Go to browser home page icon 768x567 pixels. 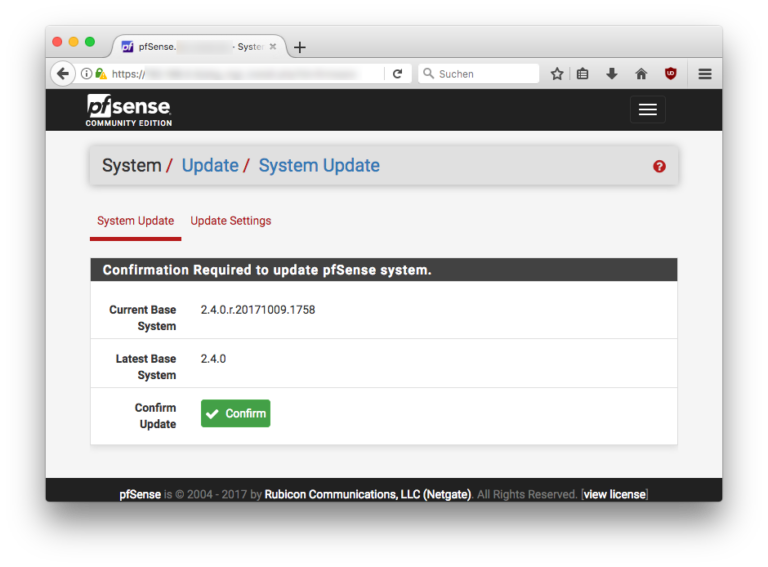[641, 74]
